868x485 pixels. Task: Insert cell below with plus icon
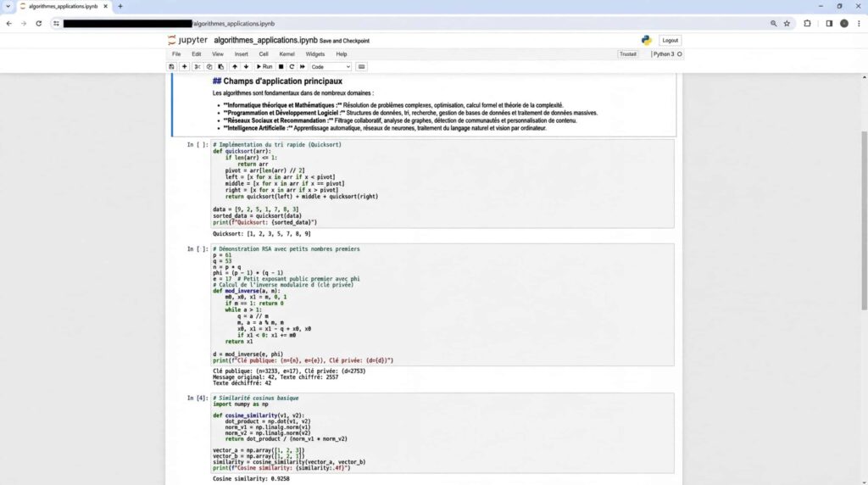point(184,67)
